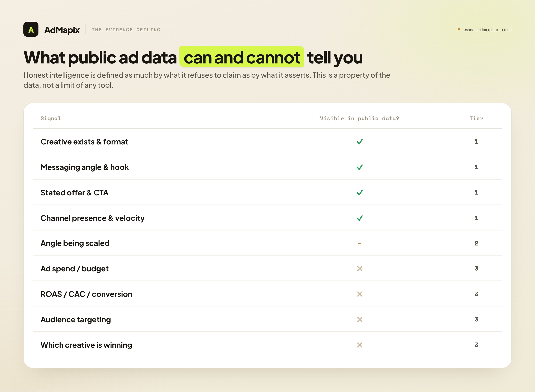
Task: Click tier value 1 for Creative exists & format
Action: pyautogui.click(x=476, y=142)
